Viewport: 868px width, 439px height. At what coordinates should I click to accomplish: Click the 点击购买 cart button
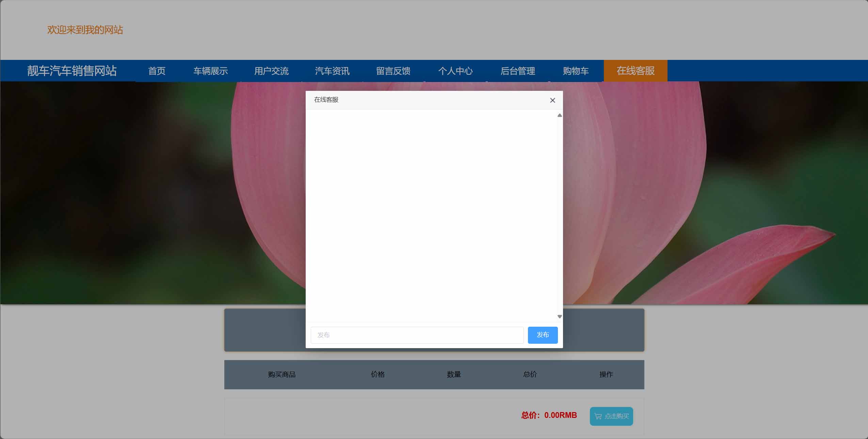(x=611, y=416)
